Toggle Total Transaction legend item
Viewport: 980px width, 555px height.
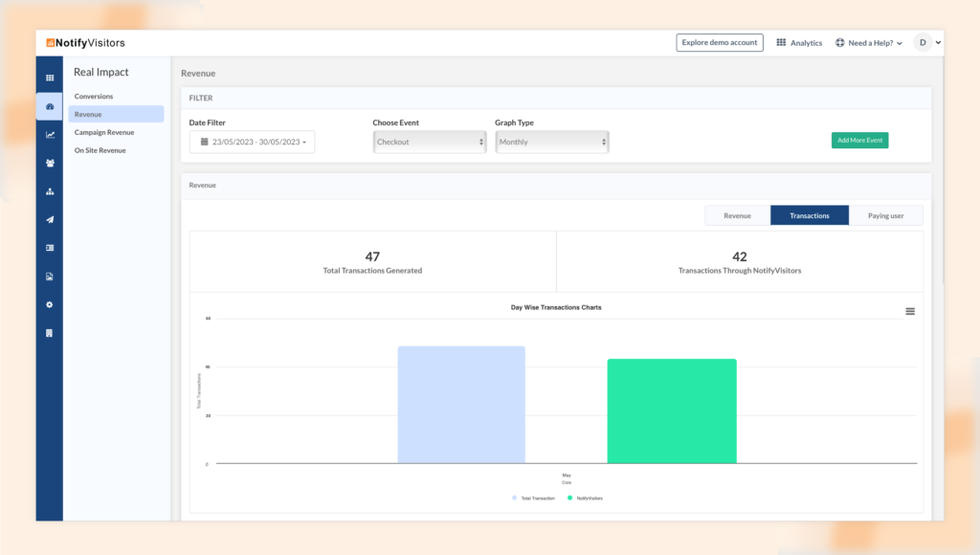coord(533,499)
